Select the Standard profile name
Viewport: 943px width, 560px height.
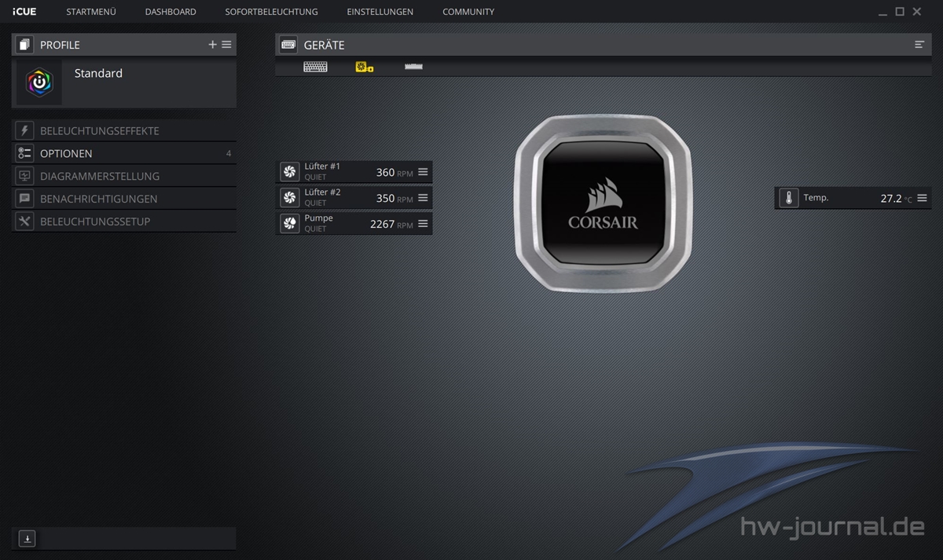point(98,73)
